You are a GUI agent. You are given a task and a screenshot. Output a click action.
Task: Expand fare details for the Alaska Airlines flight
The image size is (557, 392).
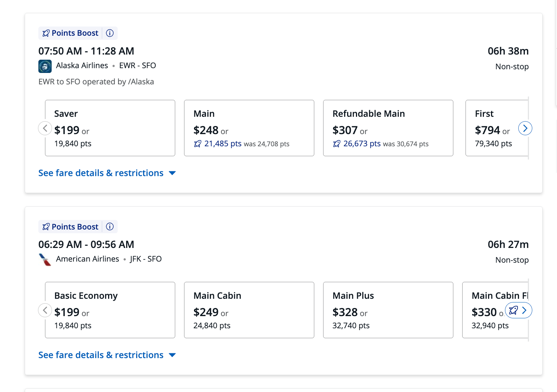pyautogui.click(x=107, y=173)
